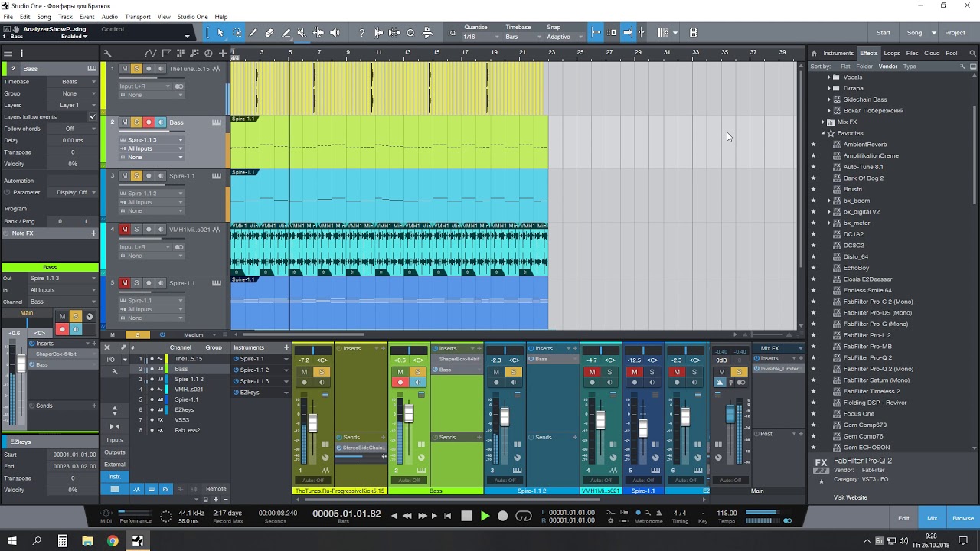Screen dimensions: 980x551
Task: Toggle Solo on the Bass track
Action: pos(136,122)
